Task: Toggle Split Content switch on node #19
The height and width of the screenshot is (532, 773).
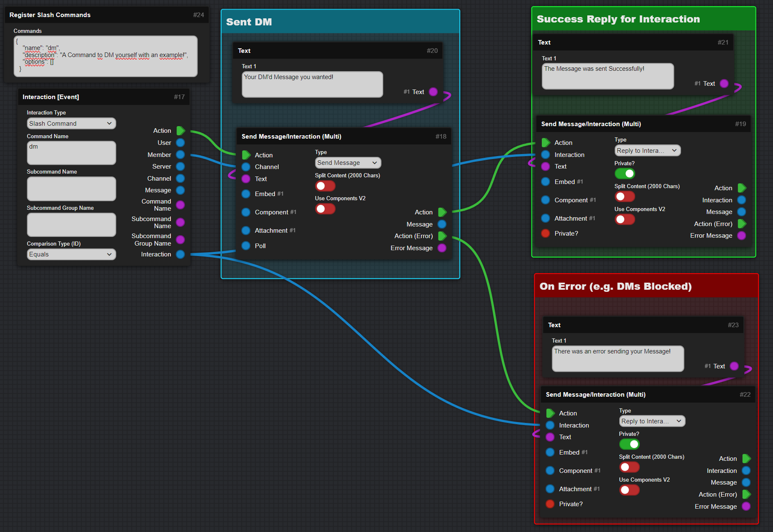Action: pyautogui.click(x=625, y=196)
